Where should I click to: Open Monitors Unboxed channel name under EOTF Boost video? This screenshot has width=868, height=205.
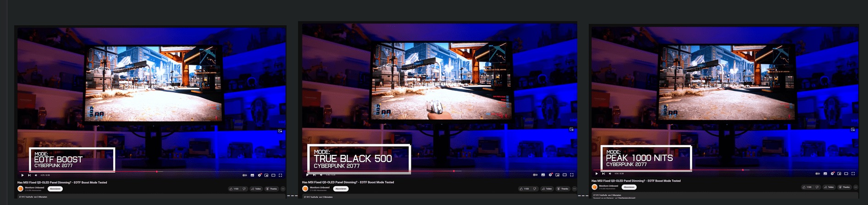(34, 188)
